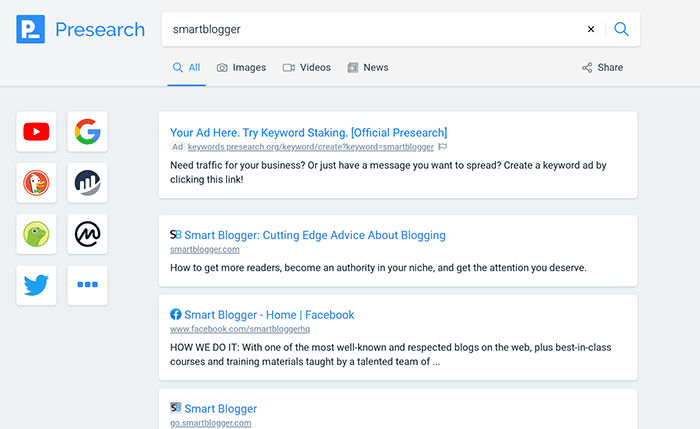Open the Videos tab

point(306,68)
